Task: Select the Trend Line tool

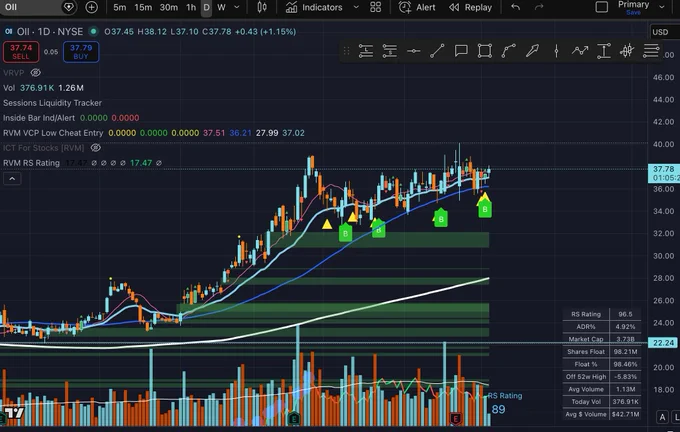Action: [437, 51]
